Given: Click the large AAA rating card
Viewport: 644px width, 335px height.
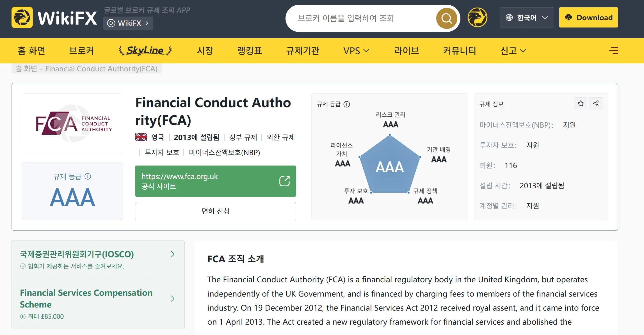Looking at the screenshot, I should [x=72, y=191].
